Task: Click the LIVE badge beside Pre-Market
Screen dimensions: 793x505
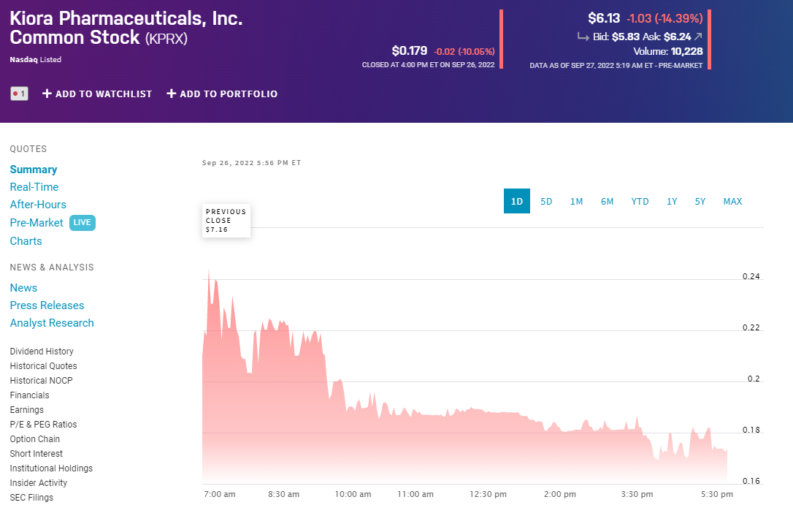Action: coord(82,223)
